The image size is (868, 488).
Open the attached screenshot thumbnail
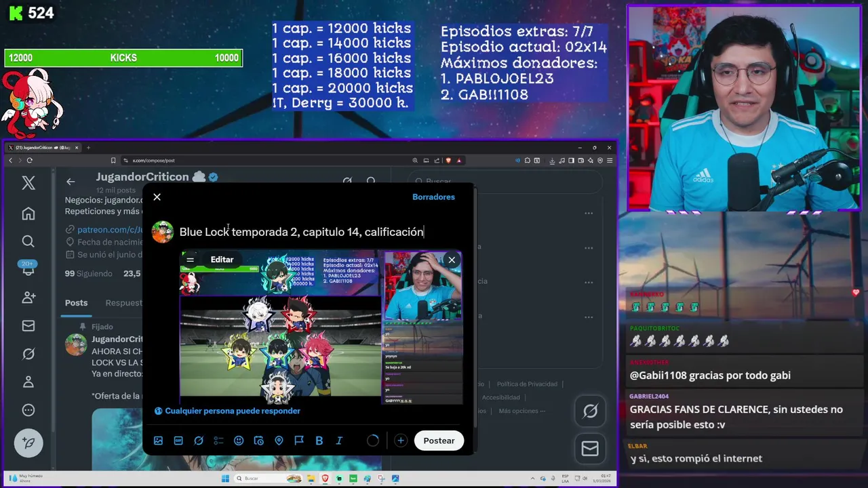(321, 327)
